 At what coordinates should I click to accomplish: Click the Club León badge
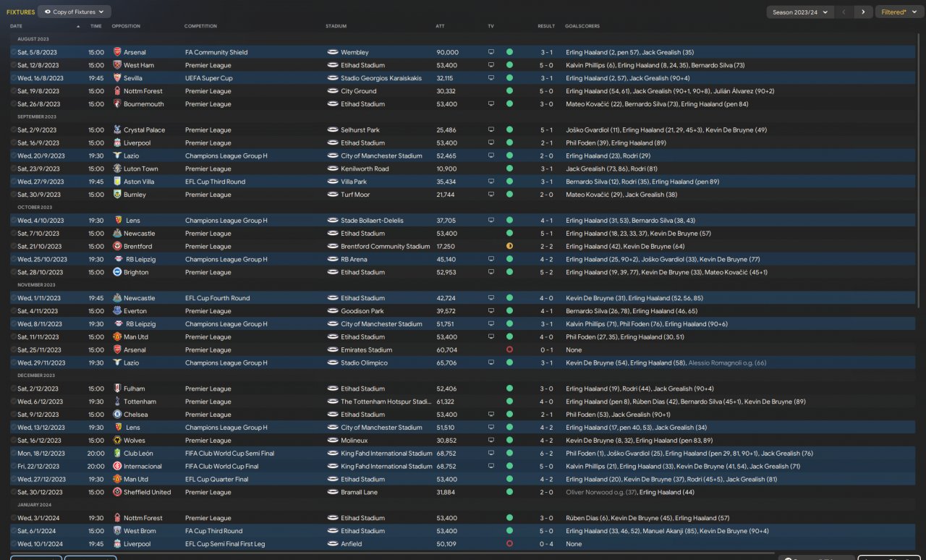pyautogui.click(x=117, y=454)
